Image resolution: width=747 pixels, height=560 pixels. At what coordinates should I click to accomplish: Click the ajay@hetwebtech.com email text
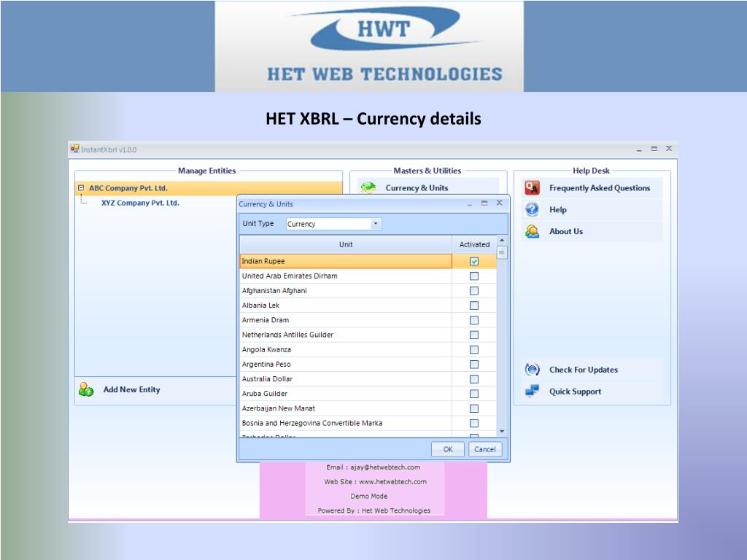[385, 467]
